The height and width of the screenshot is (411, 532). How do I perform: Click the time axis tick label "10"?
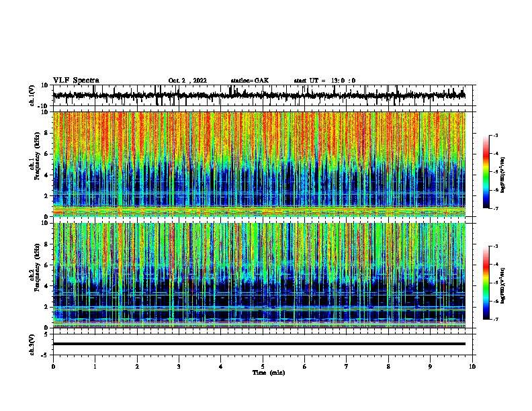click(x=472, y=367)
